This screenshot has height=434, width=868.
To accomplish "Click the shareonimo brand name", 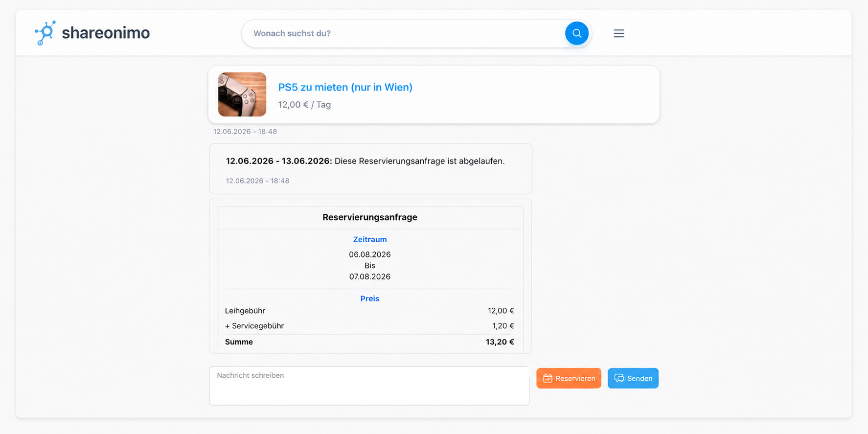I will point(106,33).
